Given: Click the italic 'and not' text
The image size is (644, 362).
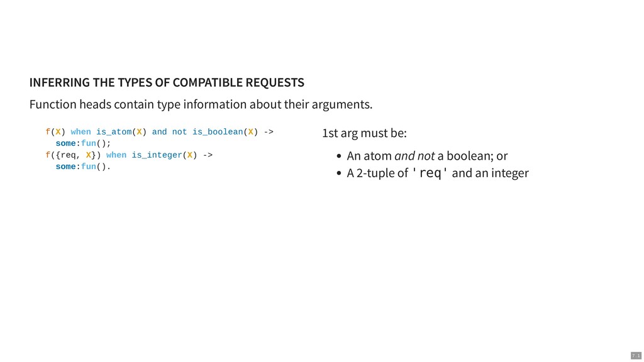Looking at the screenshot, I should coord(414,156).
